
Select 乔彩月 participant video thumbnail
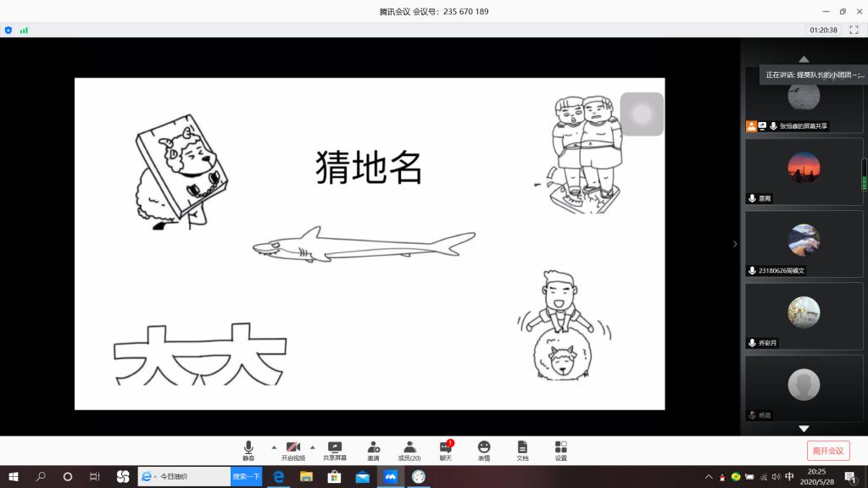804,315
